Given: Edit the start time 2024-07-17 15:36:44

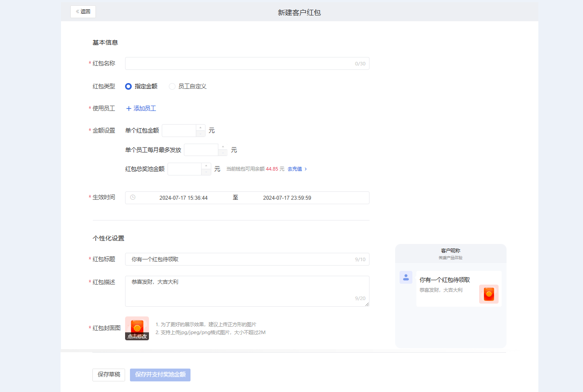Looking at the screenshot, I should (x=183, y=198).
